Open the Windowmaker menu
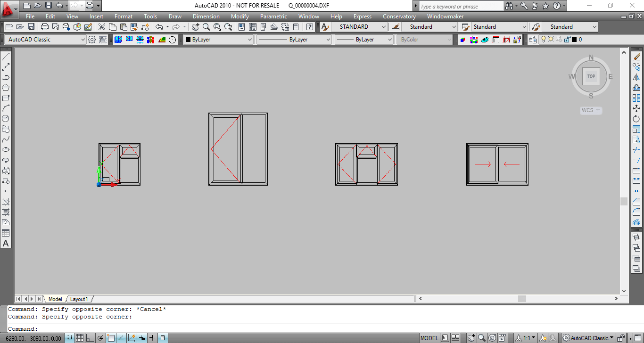This screenshot has width=644, height=343. [445, 16]
